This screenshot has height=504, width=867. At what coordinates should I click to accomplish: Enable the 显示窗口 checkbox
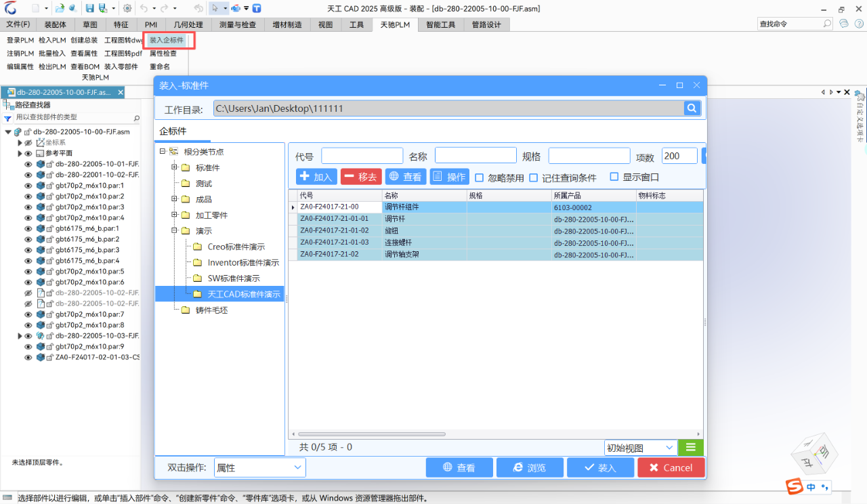(614, 177)
